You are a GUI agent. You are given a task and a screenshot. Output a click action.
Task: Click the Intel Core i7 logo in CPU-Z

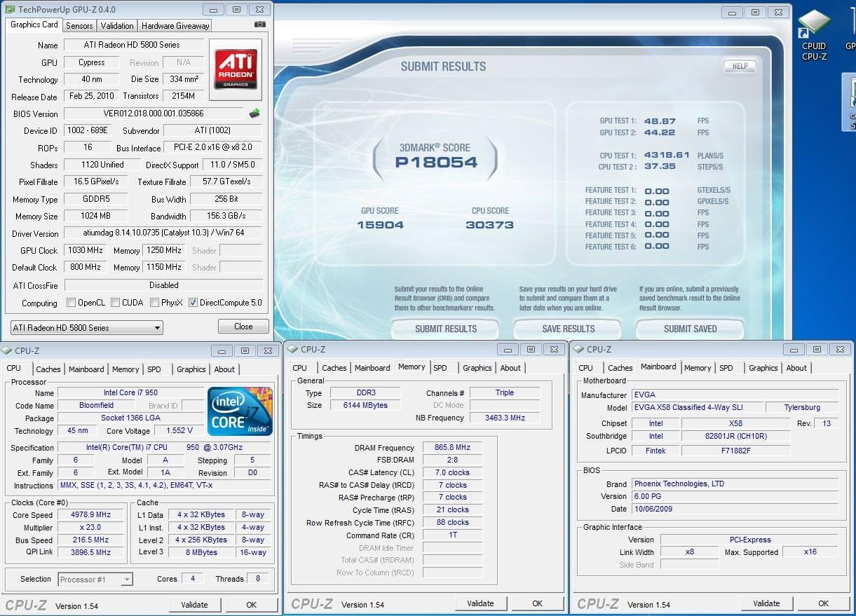pyautogui.click(x=240, y=411)
